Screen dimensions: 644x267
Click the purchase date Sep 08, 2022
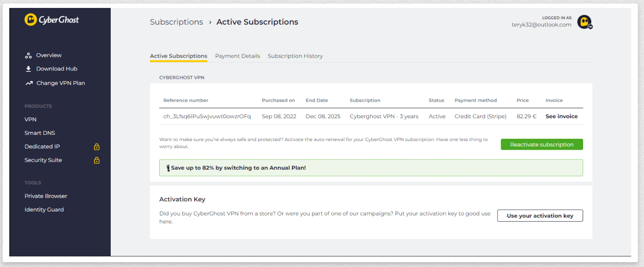pos(279,117)
